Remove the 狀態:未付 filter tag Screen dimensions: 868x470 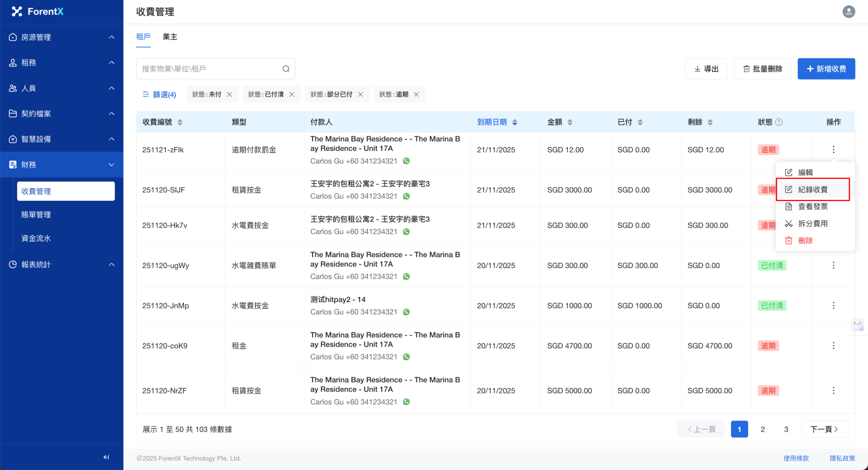coord(229,95)
